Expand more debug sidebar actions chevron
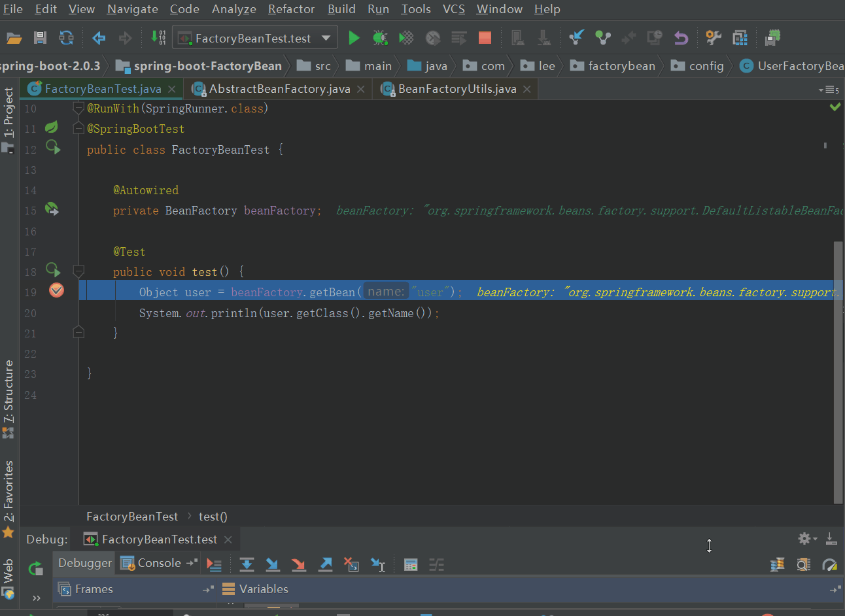This screenshot has width=845, height=616. [x=37, y=598]
